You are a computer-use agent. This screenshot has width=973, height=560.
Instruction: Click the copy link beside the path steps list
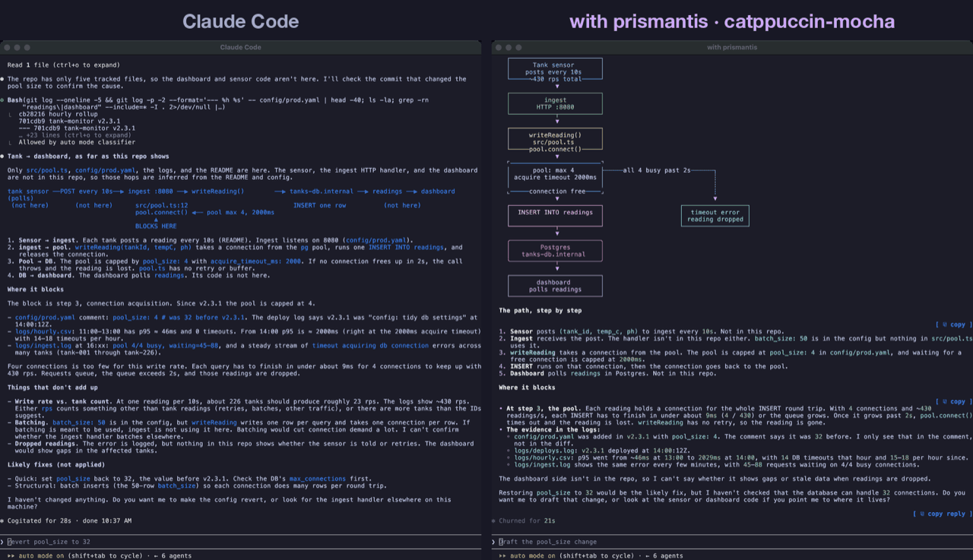click(x=951, y=324)
